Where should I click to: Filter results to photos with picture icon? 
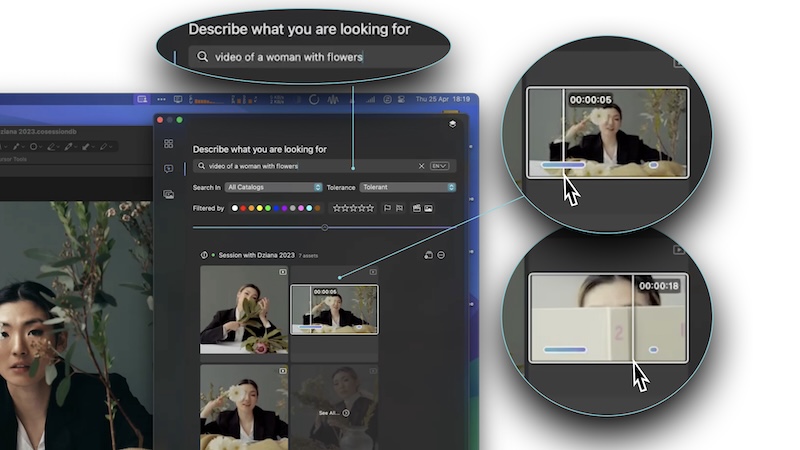[429, 208]
